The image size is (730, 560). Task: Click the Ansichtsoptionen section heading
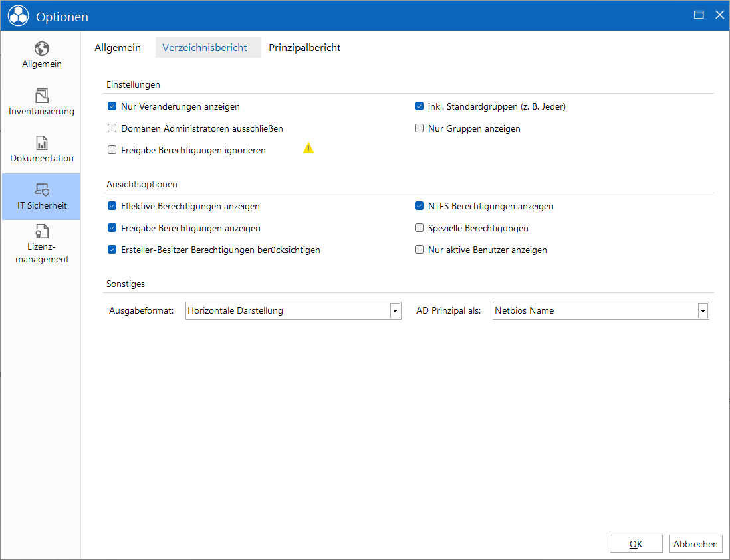pos(142,184)
